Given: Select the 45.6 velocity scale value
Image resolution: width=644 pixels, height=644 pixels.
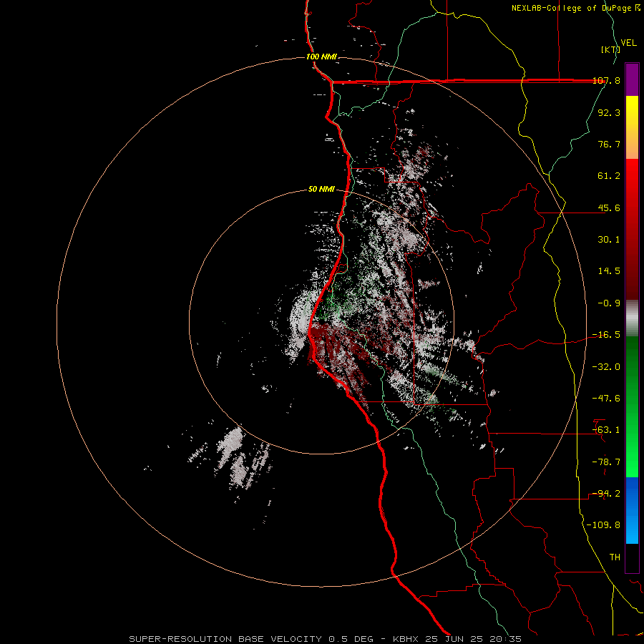Looking at the screenshot, I should [x=609, y=208].
